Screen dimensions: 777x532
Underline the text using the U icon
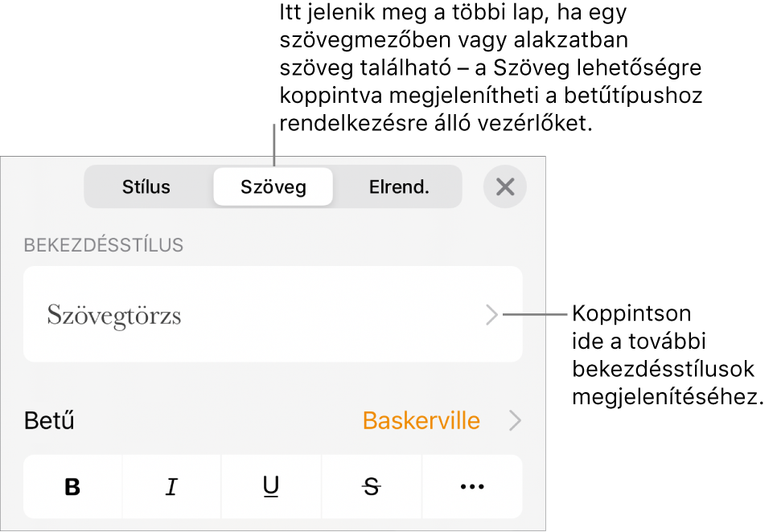(271, 486)
